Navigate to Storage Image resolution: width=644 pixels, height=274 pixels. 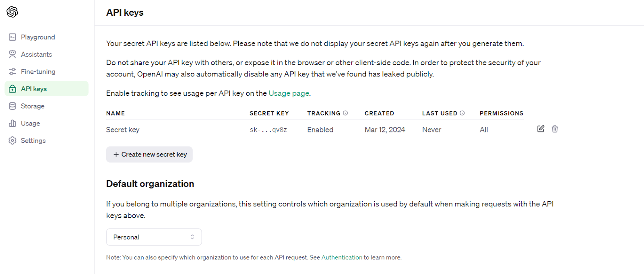pos(47,106)
